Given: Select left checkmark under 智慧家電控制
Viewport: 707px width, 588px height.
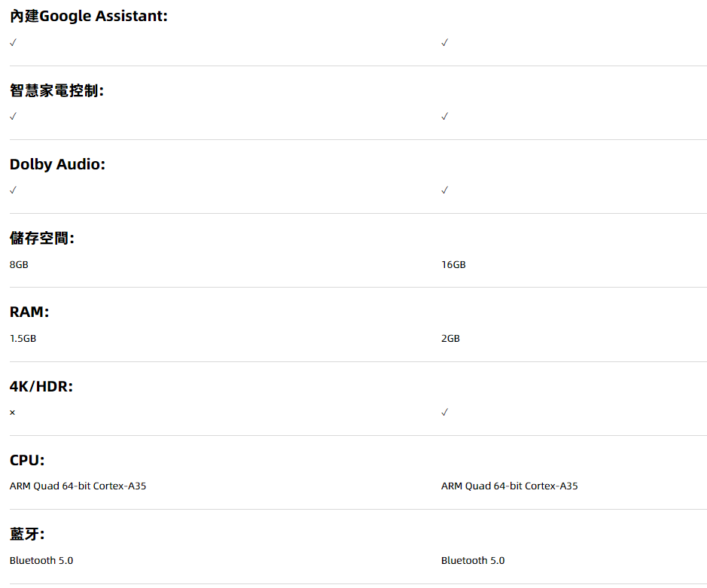Looking at the screenshot, I should [13, 116].
